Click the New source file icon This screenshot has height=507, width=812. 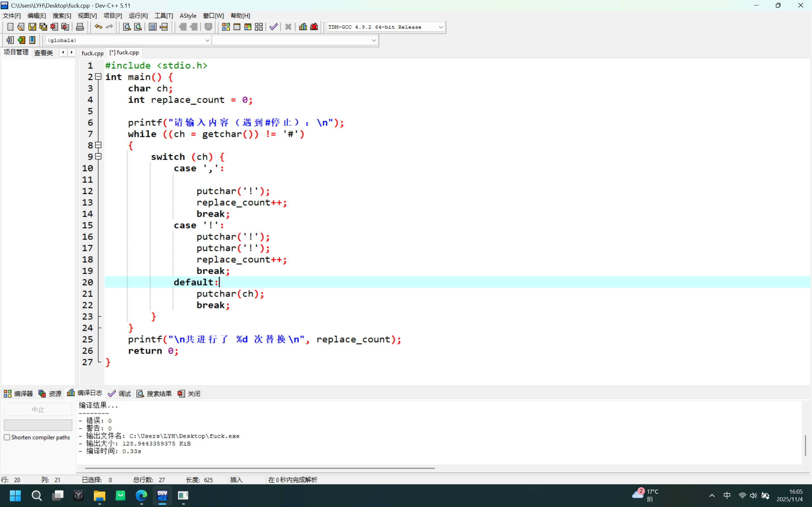(x=10, y=27)
